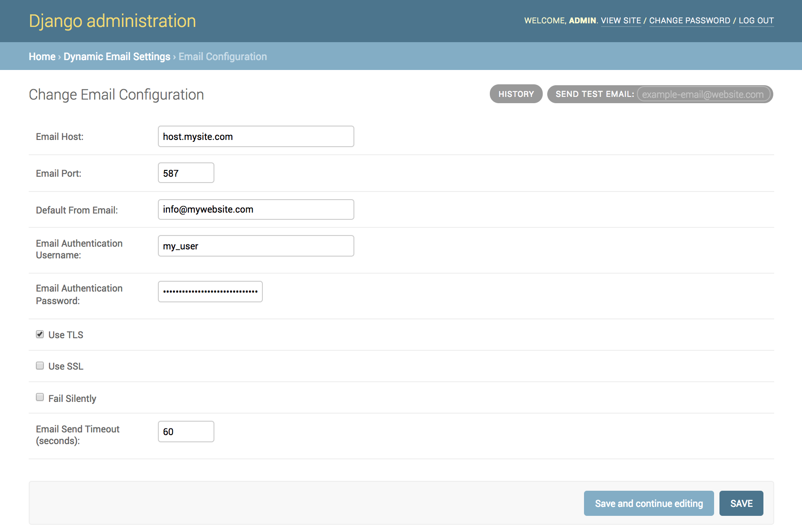Click Log Out in header
The image size is (802, 532).
coord(756,21)
